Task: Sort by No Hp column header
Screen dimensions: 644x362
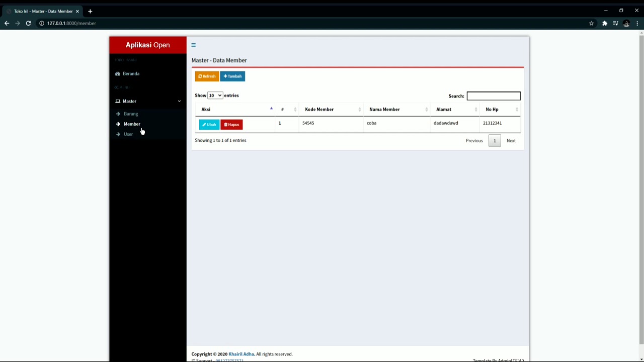Action: (x=500, y=109)
